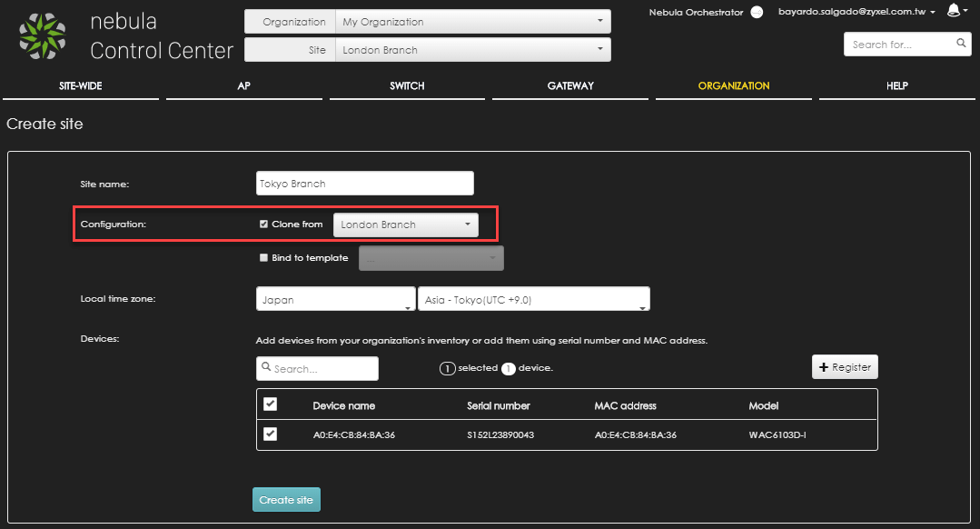This screenshot has width=980, height=529.
Task: Click the Nebula Orchestrator link
Action: pyautogui.click(x=697, y=13)
